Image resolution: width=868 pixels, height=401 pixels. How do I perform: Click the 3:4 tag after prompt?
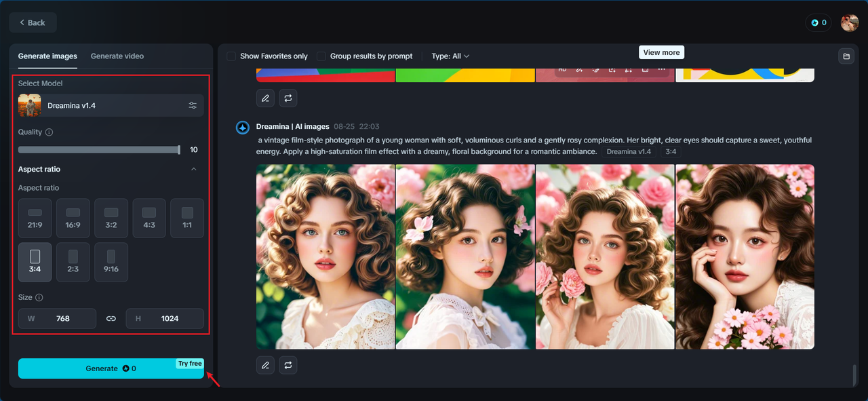click(671, 151)
